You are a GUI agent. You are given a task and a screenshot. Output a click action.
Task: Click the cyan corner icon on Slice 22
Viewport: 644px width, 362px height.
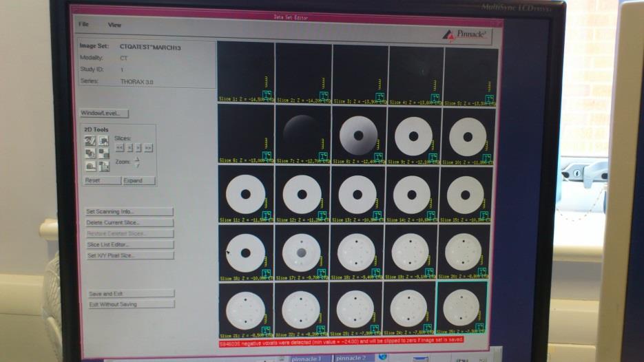[321, 329]
